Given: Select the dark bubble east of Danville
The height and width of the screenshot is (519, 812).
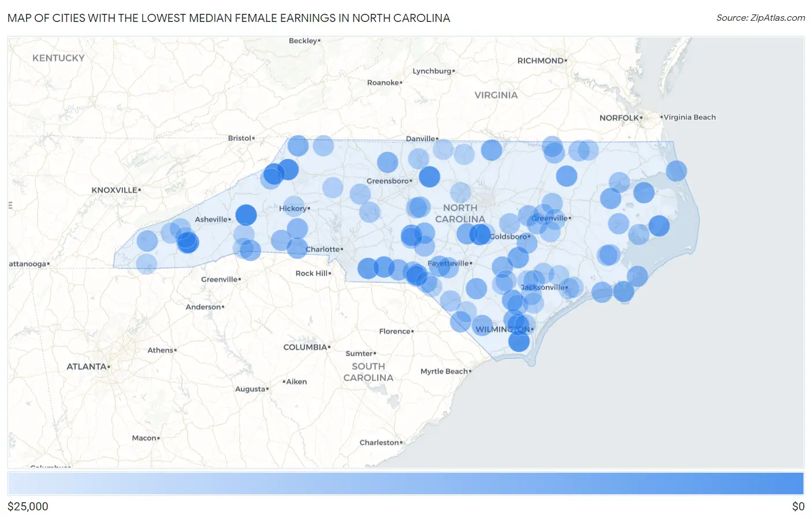Looking at the screenshot, I should point(491,150).
